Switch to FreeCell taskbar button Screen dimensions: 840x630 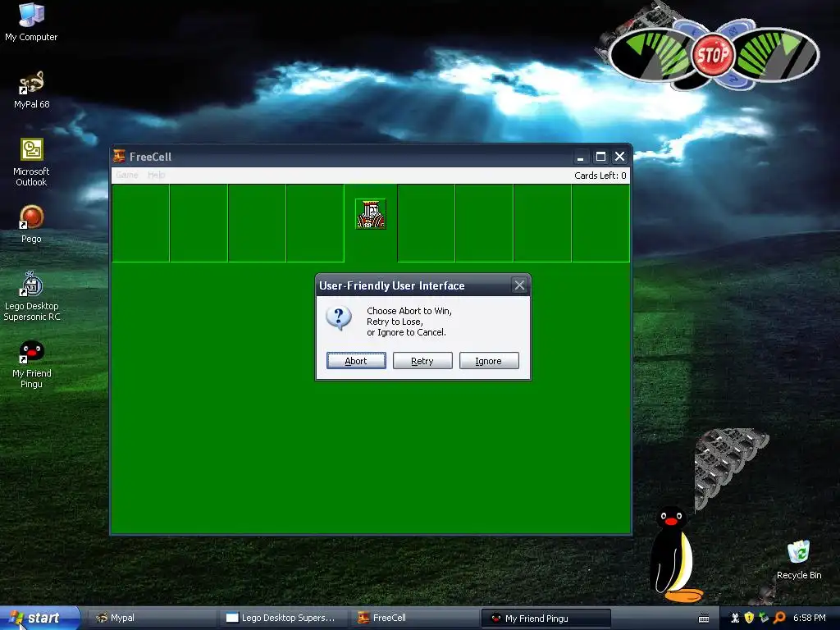414,618
